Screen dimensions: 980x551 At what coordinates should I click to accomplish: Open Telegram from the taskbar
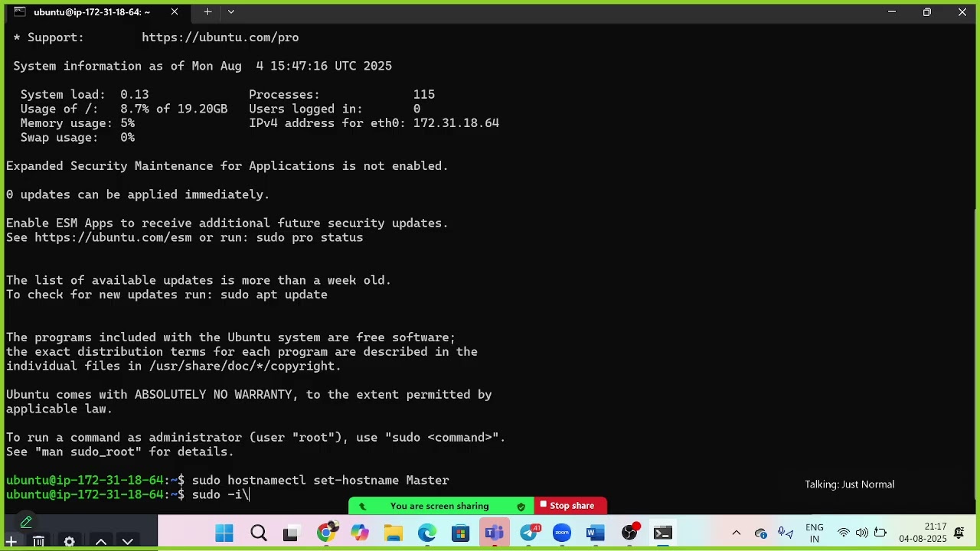tap(528, 533)
